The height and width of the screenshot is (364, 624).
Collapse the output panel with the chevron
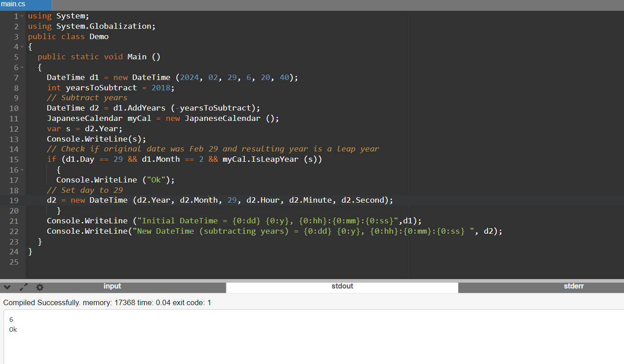click(x=7, y=287)
